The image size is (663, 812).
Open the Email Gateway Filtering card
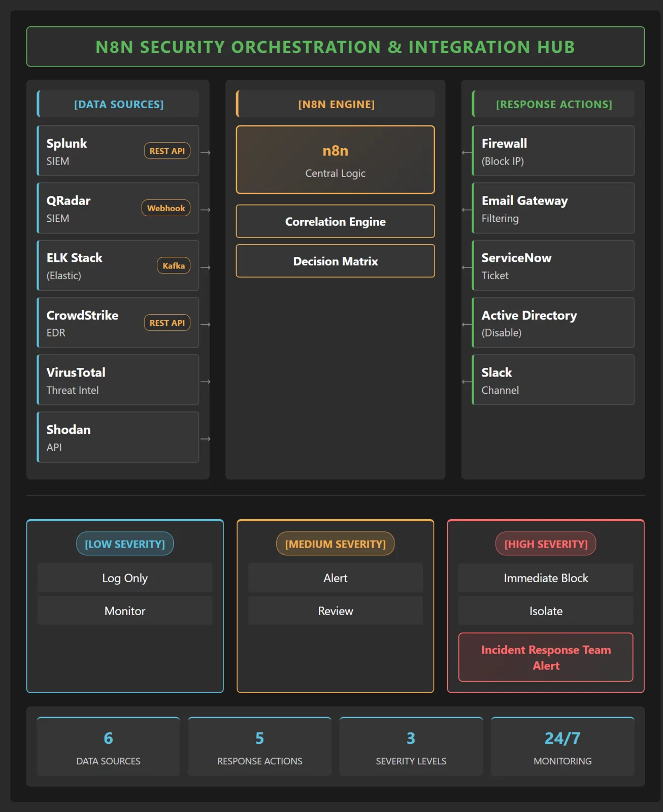tap(553, 208)
